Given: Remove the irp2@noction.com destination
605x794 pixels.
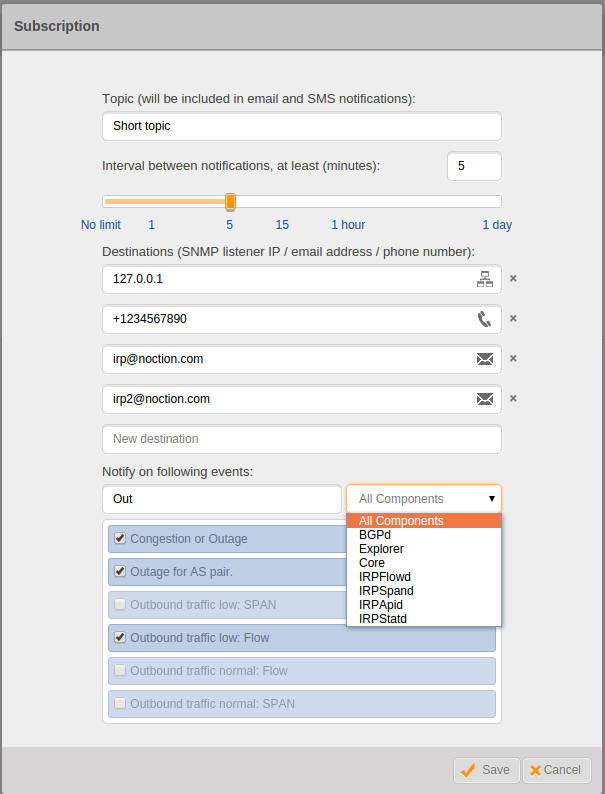Looking at the screenshot, I should click(x=513, y=399).
